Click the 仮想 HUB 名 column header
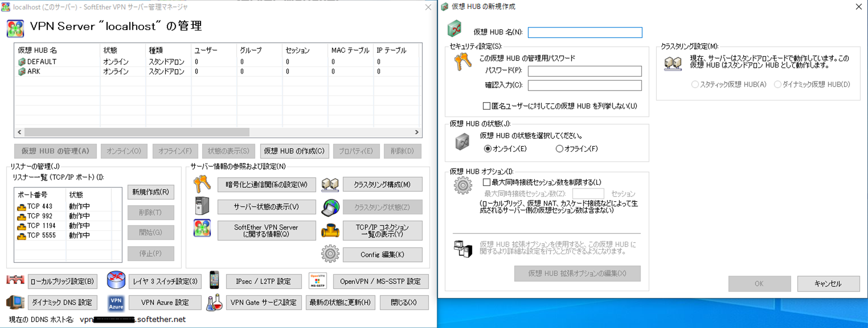 tap(57, 50)
